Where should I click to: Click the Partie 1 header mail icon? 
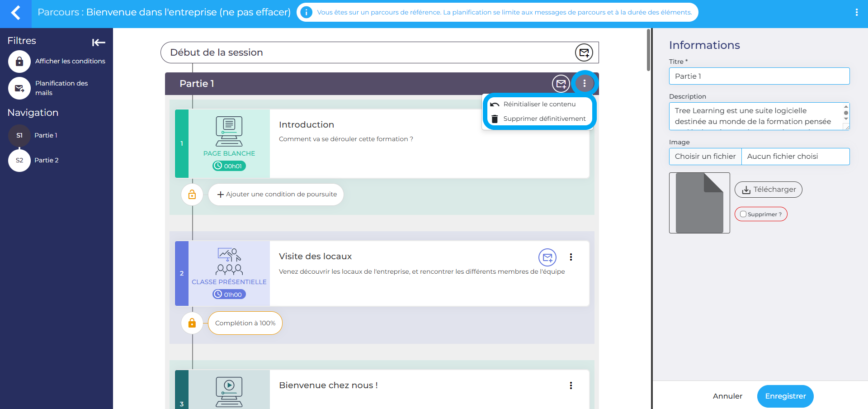(561, 84)
